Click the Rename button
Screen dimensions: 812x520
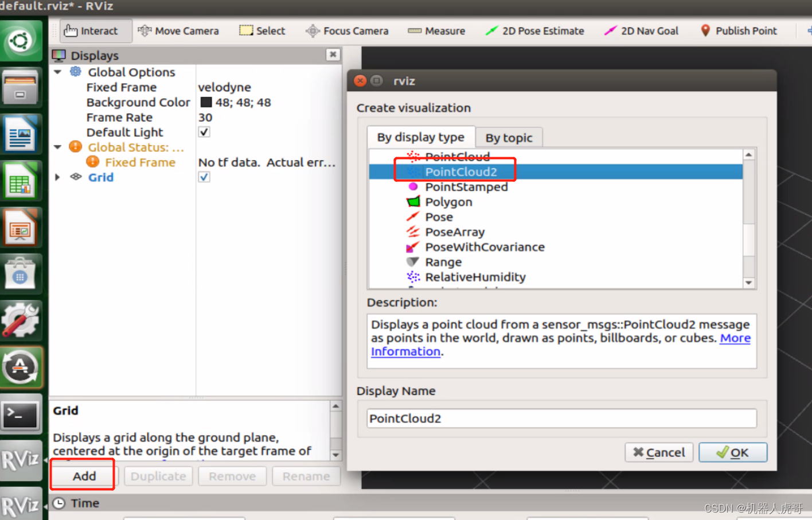coord(306,476)
